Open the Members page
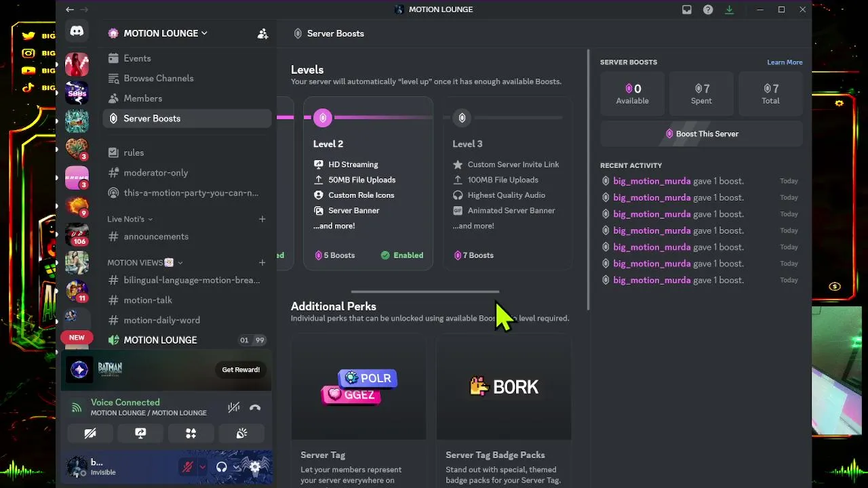 pos(187,98)
